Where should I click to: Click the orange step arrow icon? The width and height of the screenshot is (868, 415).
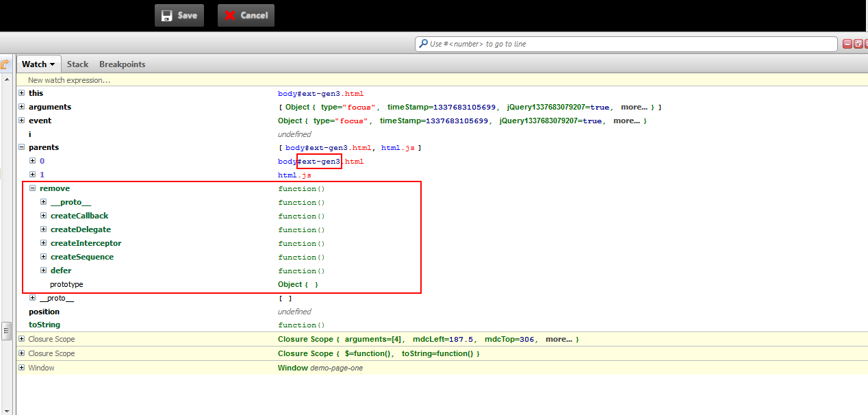tap(5, 64)
